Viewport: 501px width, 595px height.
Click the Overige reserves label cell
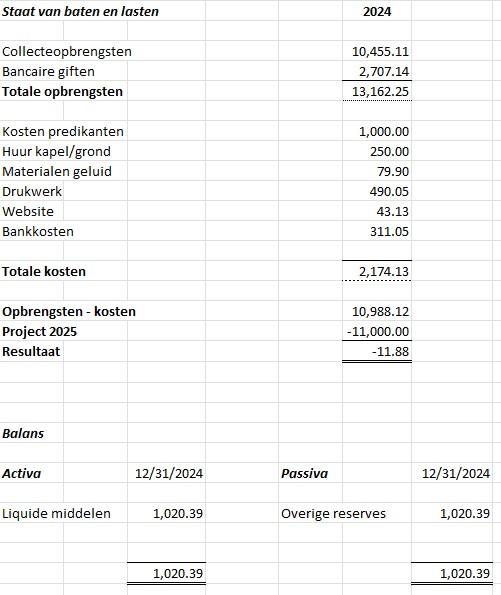333,513
